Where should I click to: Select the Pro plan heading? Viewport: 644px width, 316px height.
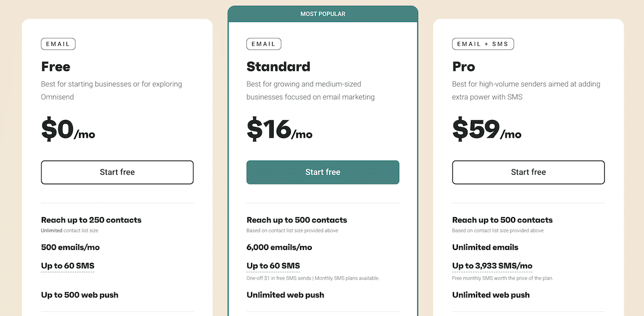tap(464, 67)
